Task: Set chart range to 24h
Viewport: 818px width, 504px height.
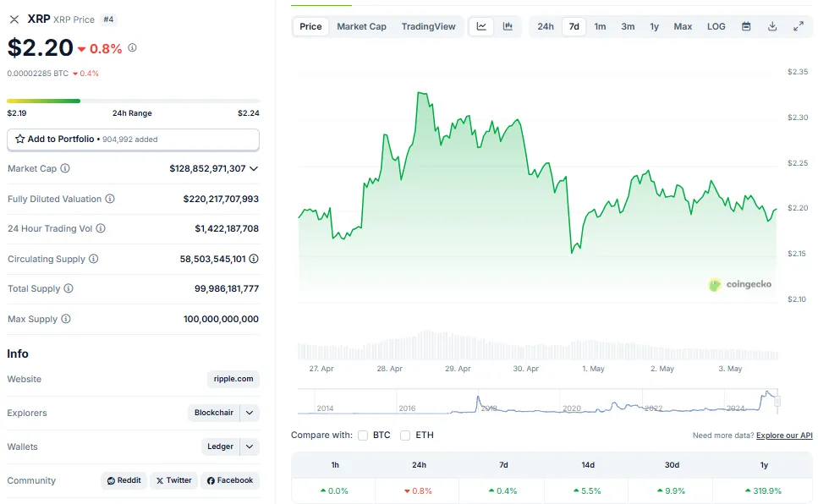Action: tap(546, 26)
